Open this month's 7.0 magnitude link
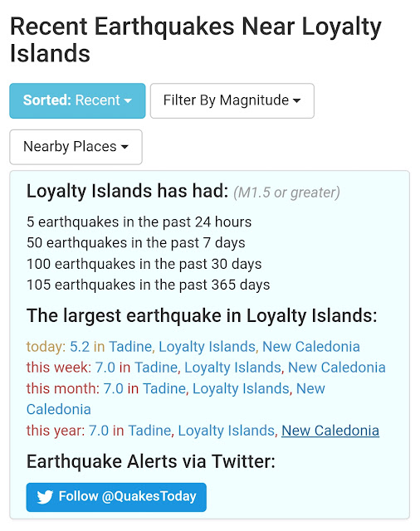The width and height of the screenshot is (420, 531). (x=113, y=388)
